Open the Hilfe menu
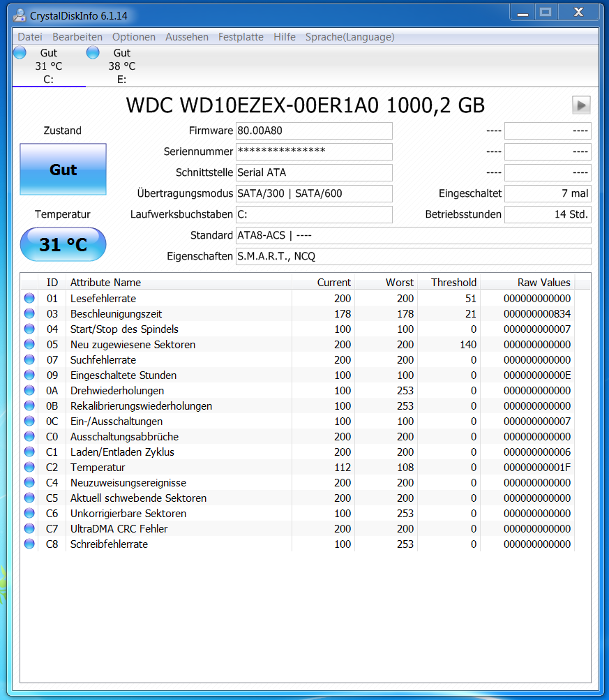609x700 pixels. (284, 37)
